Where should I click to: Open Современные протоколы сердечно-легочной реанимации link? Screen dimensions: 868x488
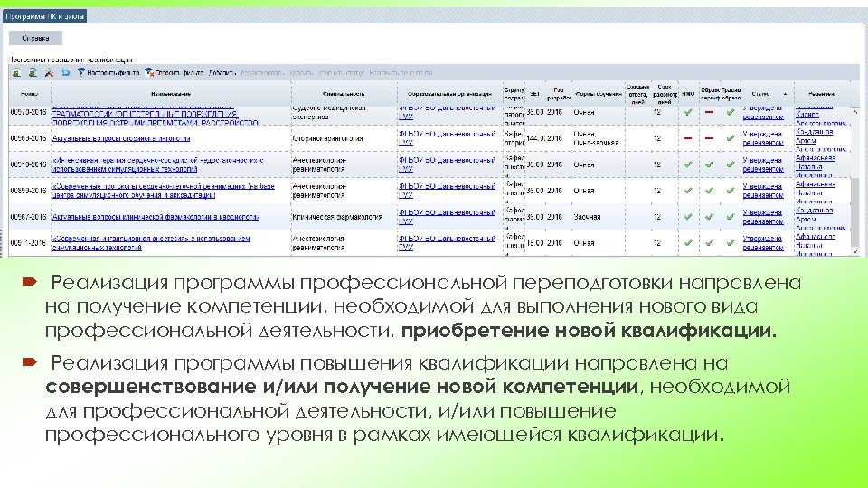coord(164,191)
